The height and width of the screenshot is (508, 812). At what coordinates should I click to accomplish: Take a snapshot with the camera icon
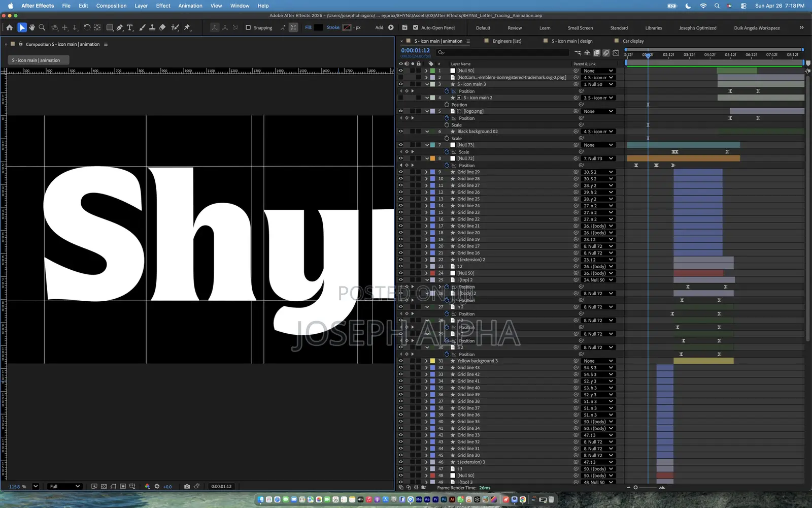(187, 486)
